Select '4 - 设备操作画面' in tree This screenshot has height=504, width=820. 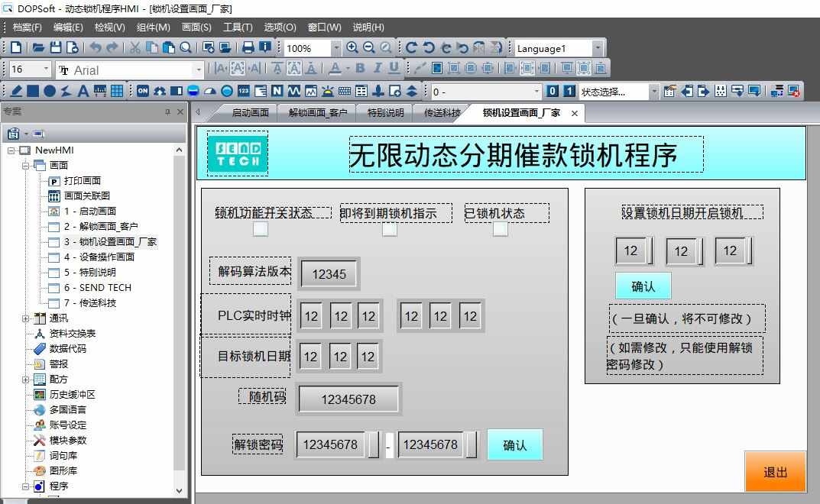pos(99,257)
